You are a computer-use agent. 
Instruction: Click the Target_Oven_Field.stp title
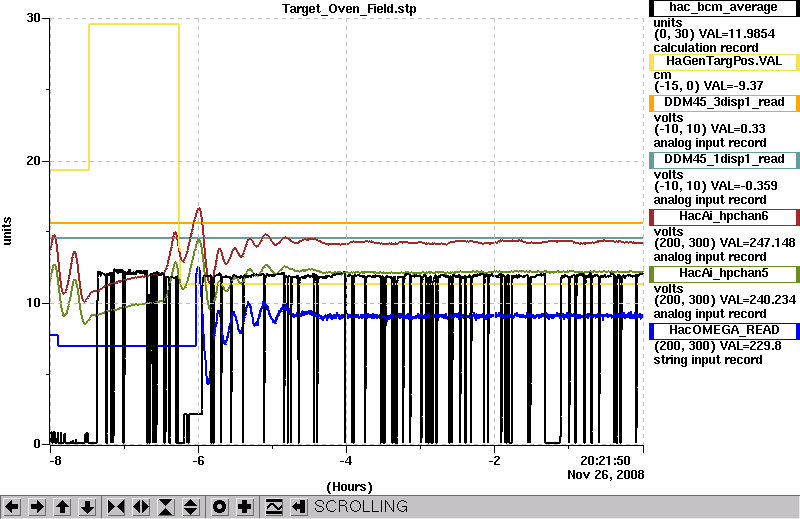[x=349, y=9]
